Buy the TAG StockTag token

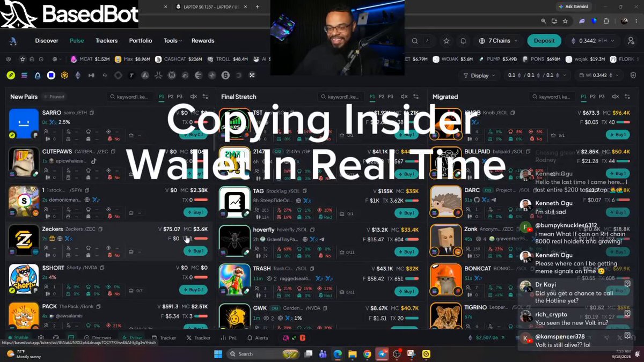[406, 213]
